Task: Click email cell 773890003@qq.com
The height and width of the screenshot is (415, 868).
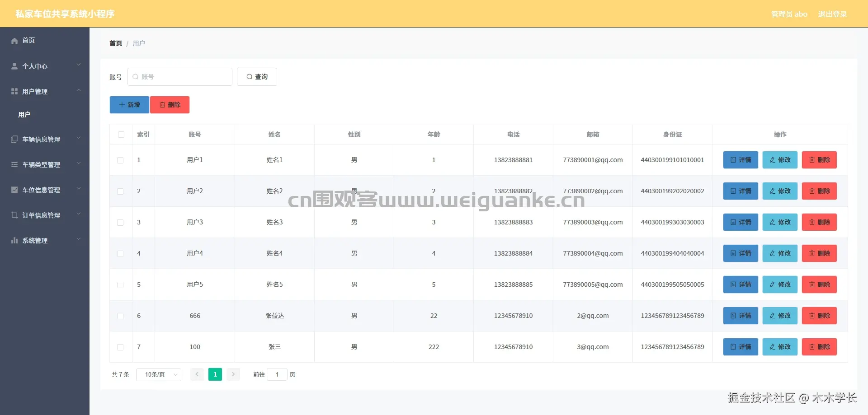Action: [x=593, y=222]
